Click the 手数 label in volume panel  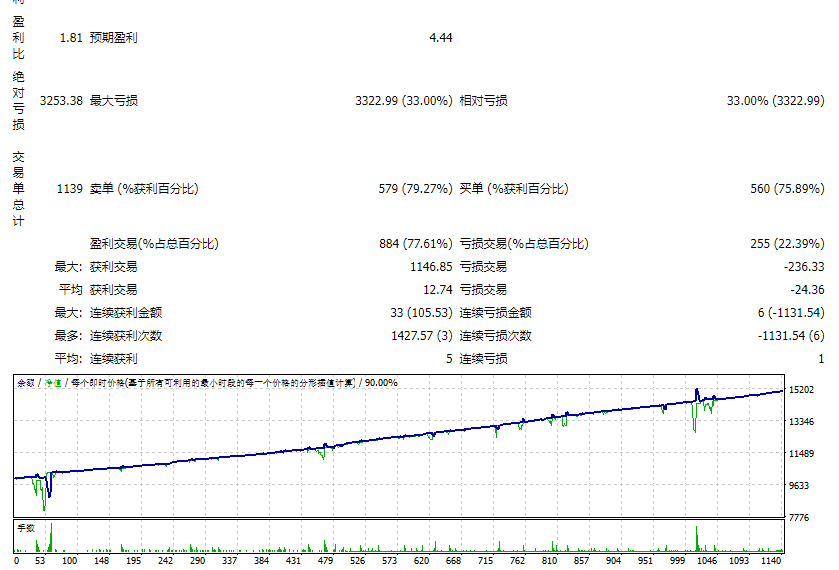[x=26, y=526]
